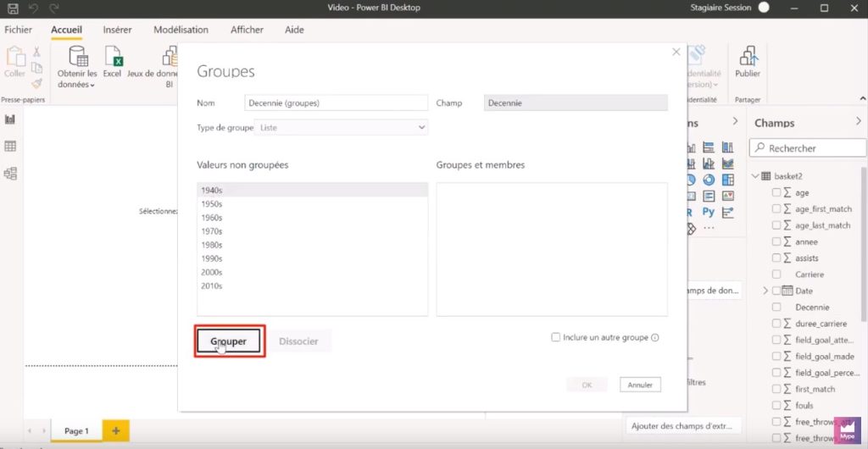Switch to the Accueil tab
The height and width of the screenshot is (449, 868).
(x=66, y=30)
